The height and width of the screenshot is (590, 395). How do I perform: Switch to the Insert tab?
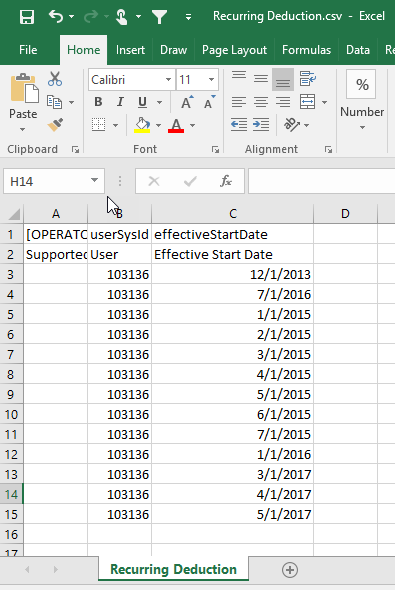[130, 50]
